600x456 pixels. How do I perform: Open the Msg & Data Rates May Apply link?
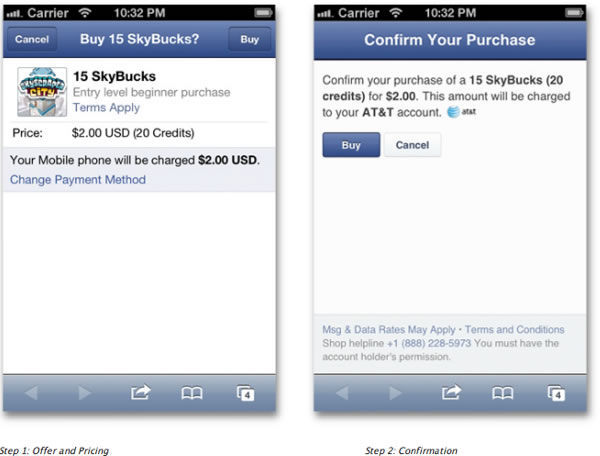click(388, 329)
